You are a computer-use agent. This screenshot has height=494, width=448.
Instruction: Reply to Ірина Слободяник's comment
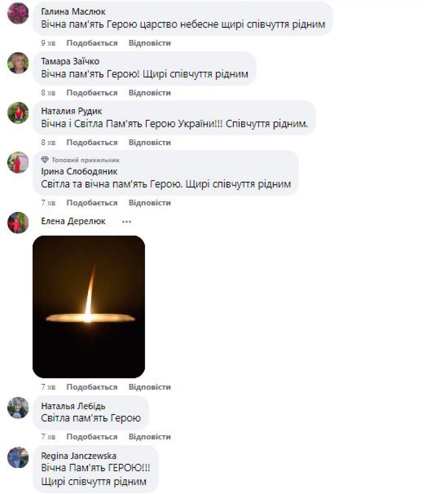click(150, 203)
